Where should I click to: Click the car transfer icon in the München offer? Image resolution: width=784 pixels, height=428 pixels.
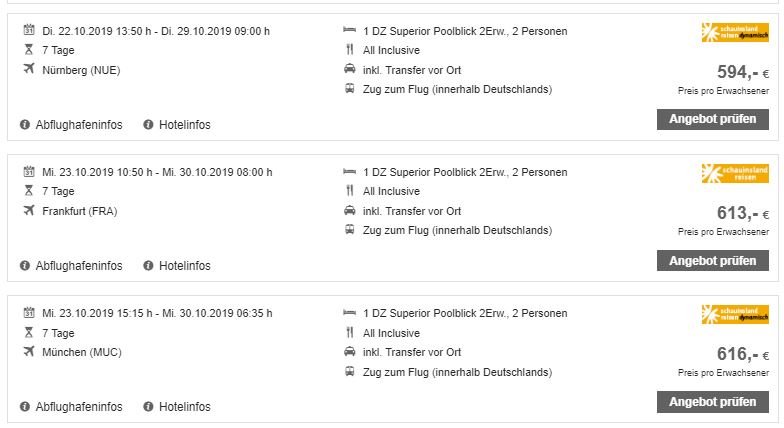pos(349,352)
